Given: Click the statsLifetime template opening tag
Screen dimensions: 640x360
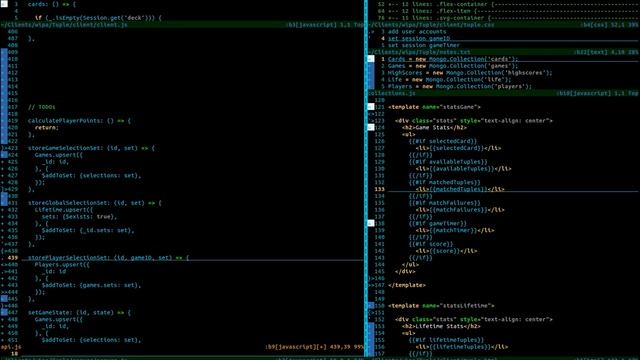Looking at the screenshot, I should [x=441, y=306].
